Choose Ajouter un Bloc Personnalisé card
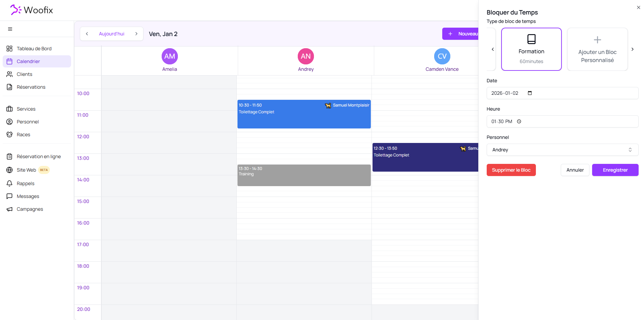 coord(597,49)
